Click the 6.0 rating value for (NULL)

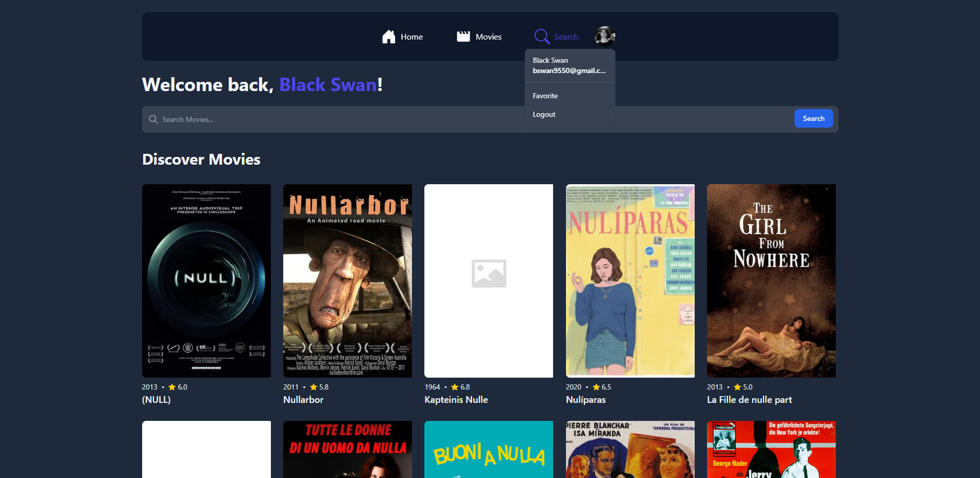(x=183, y=387)
